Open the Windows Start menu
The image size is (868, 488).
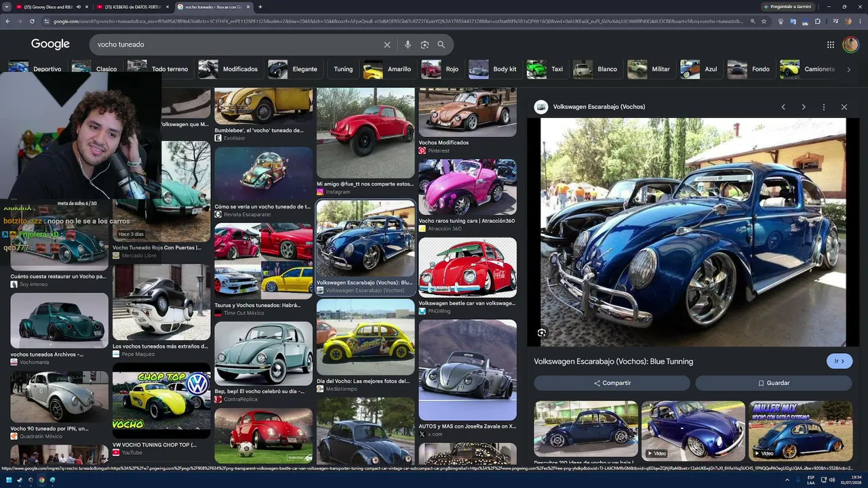7,480
